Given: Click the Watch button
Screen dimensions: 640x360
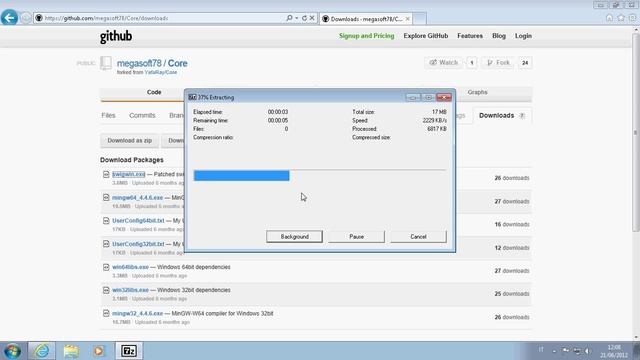Looking at the screenshot, I should coord(444,62).
